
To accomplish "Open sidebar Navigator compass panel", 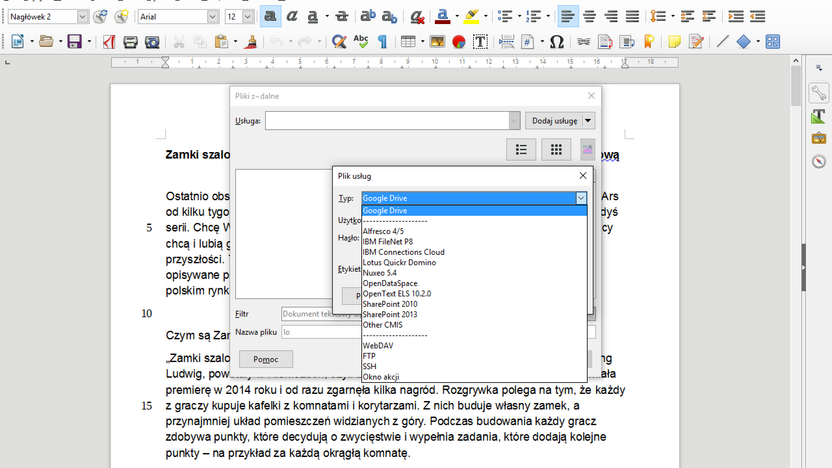I will (819, 161).
